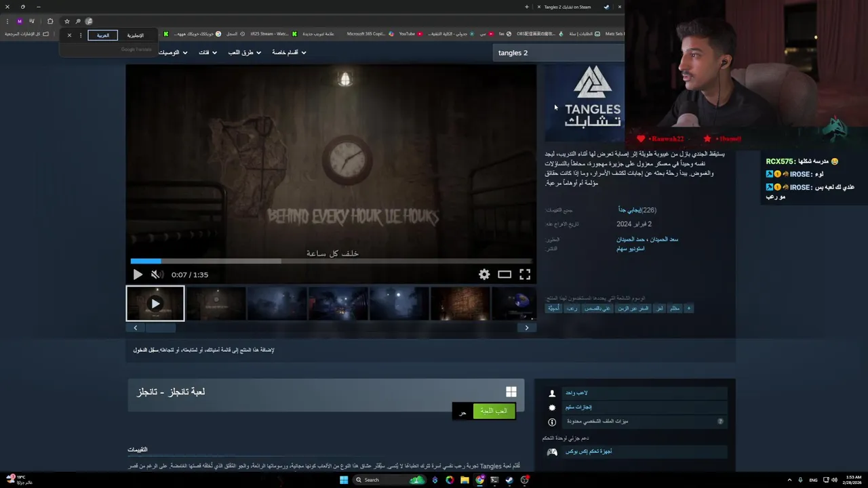Open the Windows Start menu
Screen dimensions: 868x488
344,480
